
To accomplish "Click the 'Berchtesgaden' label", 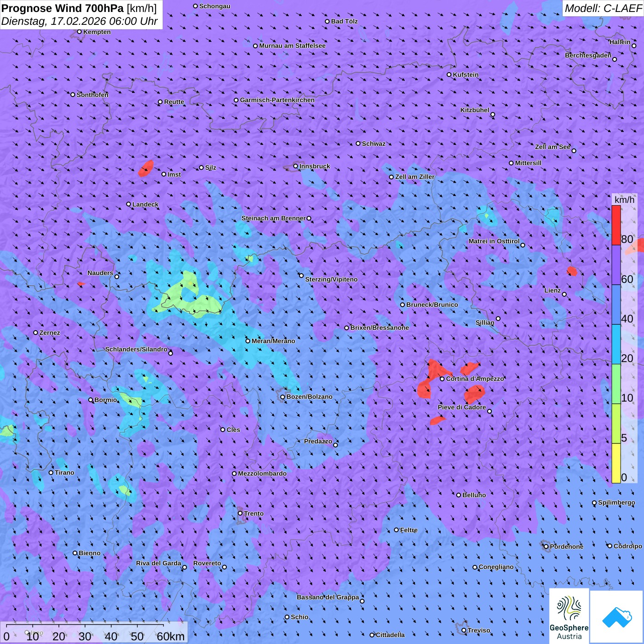I will [588, 55].
